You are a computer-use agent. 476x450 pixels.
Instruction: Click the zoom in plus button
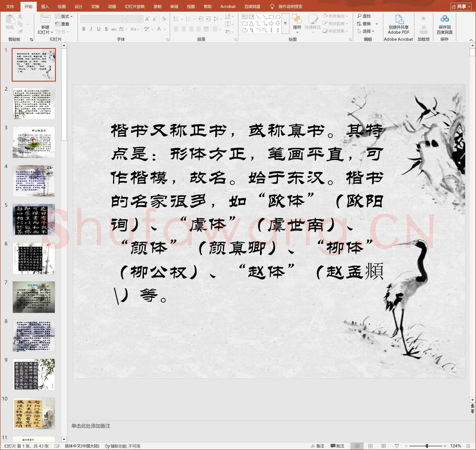point(445,446)
